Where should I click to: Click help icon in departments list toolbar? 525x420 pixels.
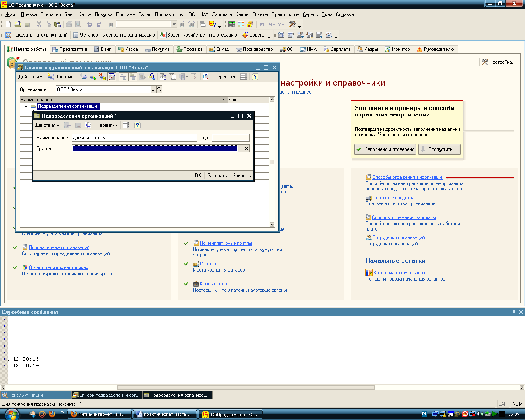tap(255, 77)
